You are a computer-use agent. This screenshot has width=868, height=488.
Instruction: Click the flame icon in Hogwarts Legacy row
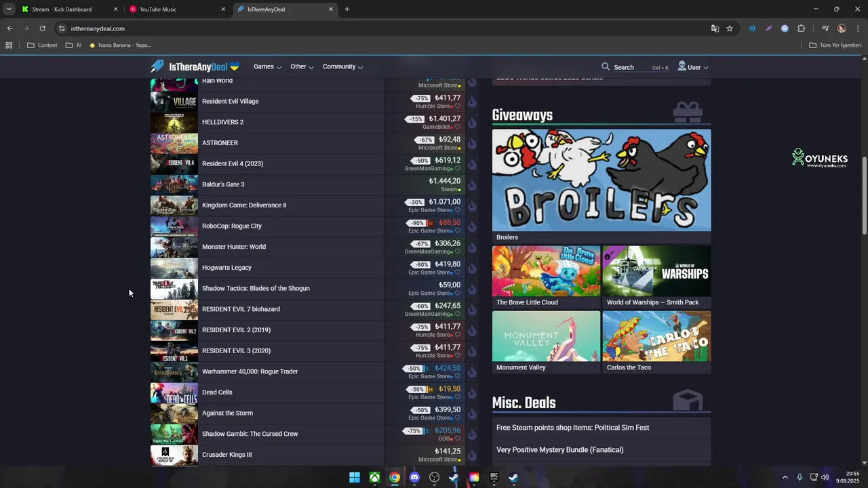tap(472, 268)
